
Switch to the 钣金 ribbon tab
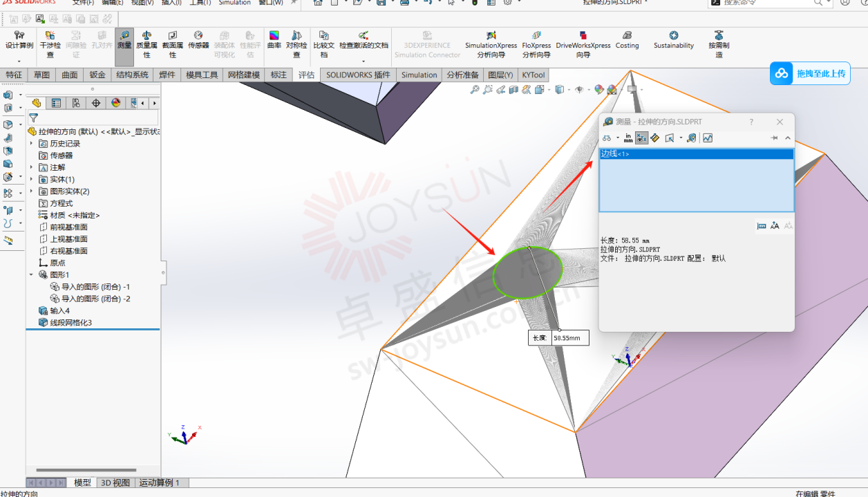(x=97, y=75)
